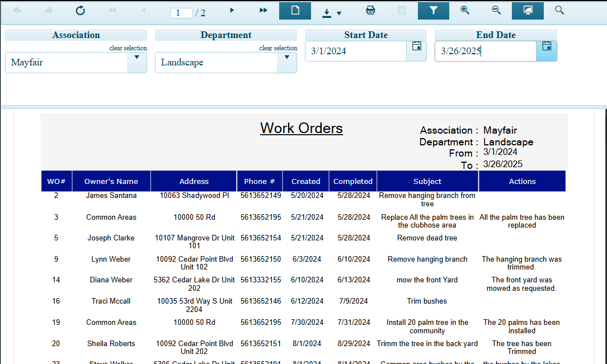
Task: Clear the Department selection
Action: click(278, 48)
